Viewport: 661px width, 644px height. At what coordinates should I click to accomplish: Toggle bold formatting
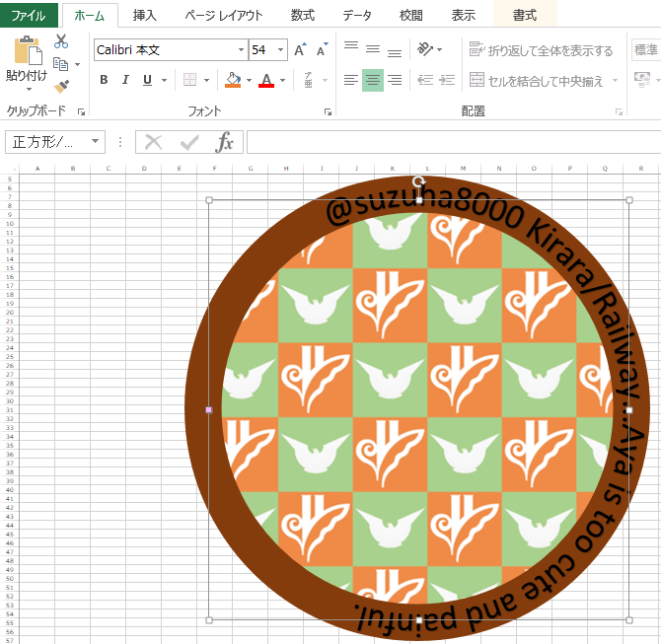coord(104,80)
